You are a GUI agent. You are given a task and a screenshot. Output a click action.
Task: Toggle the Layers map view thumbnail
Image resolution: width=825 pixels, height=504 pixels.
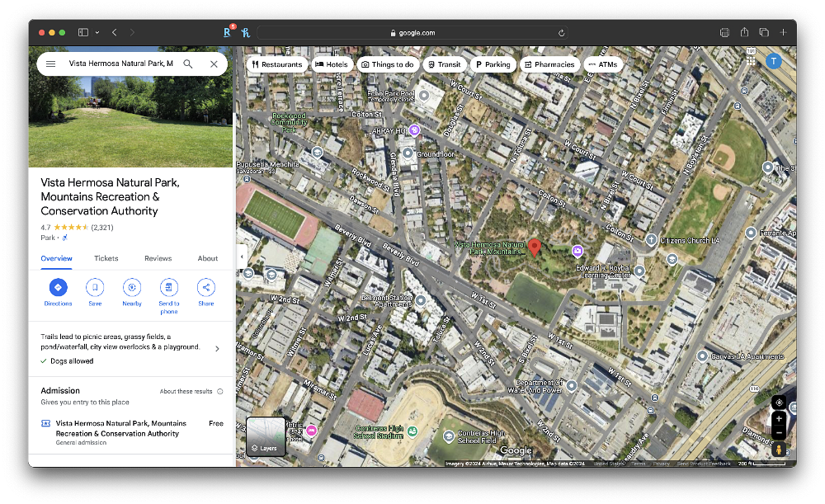pos(266,436)
